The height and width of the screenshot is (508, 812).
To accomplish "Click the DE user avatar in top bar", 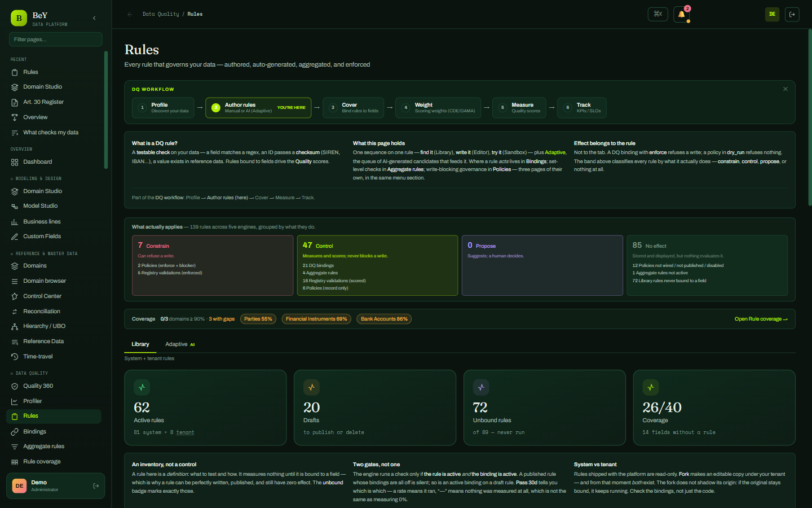I will tap(772, 14).
